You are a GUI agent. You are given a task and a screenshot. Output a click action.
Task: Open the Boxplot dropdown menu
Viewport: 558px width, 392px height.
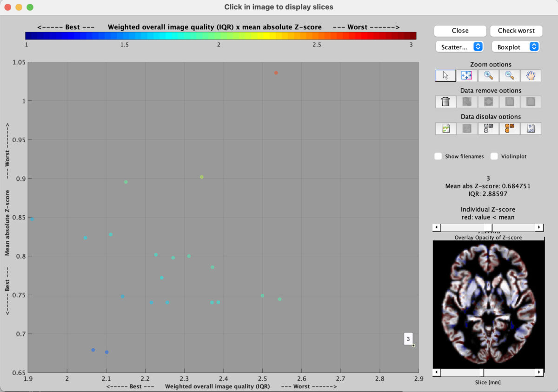[x=515, y=47]
